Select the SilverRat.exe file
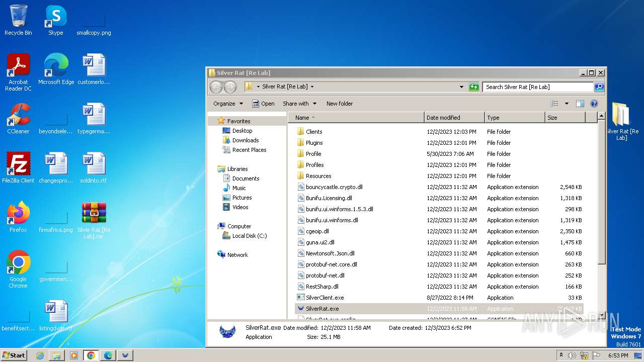 pos(439,309)
